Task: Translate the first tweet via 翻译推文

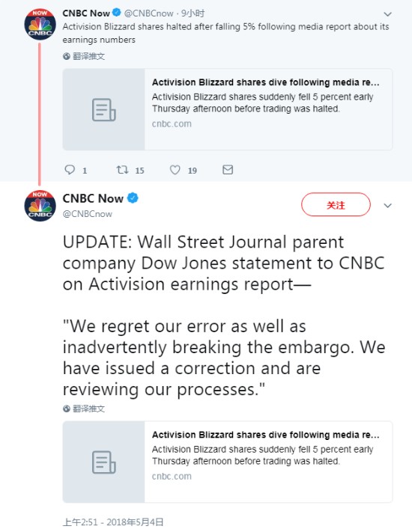Action: pos(84,56)
